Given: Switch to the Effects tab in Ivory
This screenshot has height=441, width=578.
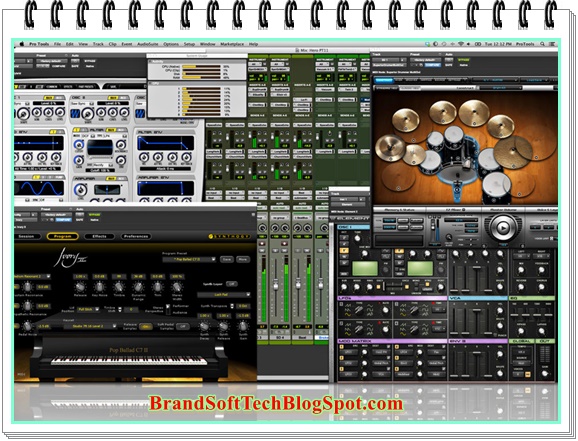Looking at the screenshot, I should coord(99,236).
